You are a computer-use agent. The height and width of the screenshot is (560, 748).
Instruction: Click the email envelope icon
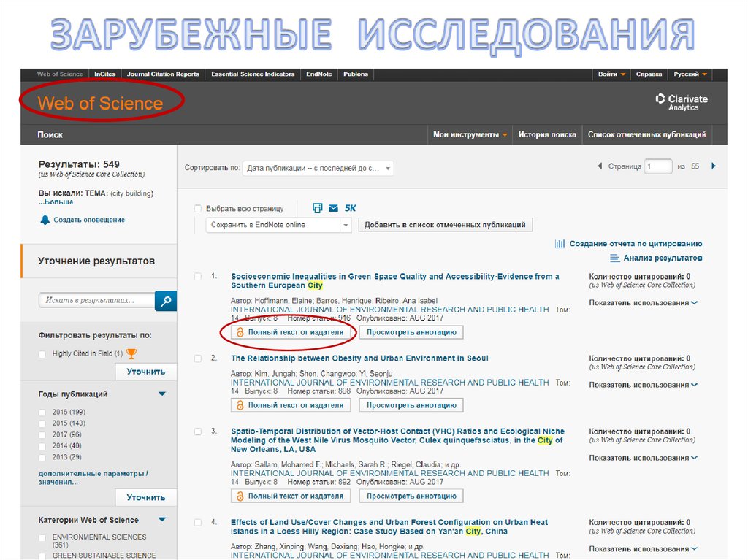(333, 208)
